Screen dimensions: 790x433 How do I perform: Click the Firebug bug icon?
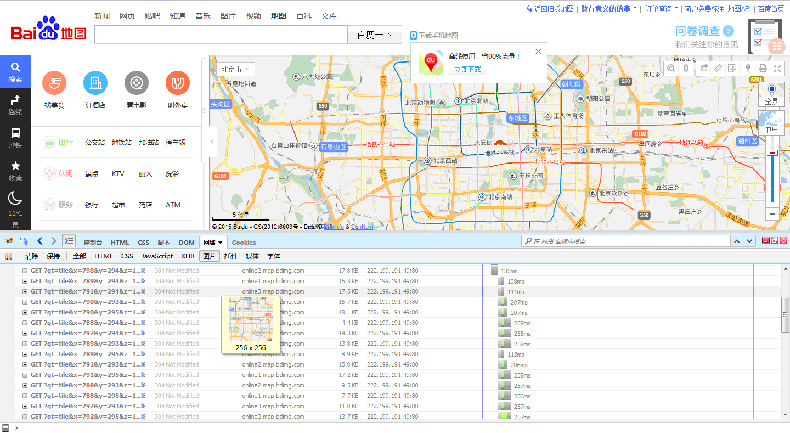click(x=9, y=241)
